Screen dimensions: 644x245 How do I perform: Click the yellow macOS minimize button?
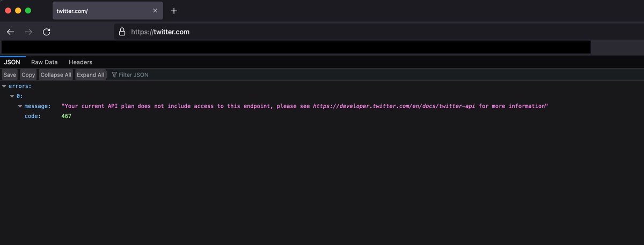click(18, 11)
